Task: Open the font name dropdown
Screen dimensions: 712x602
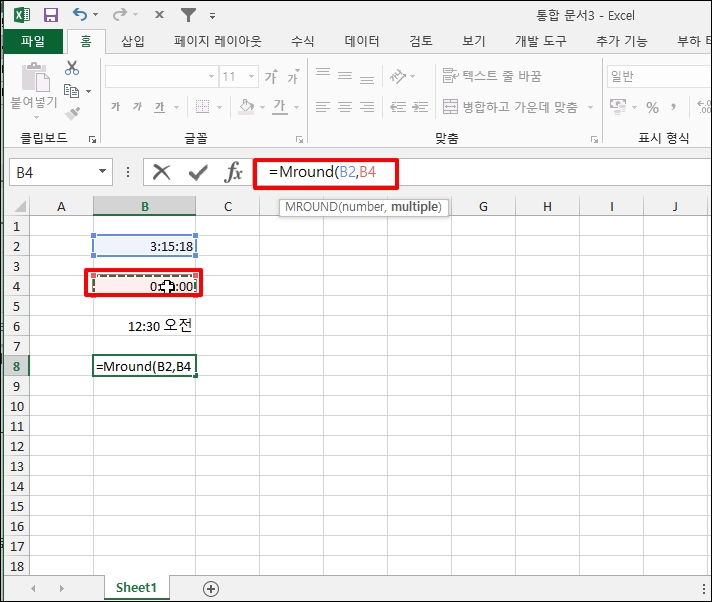Action: (211, 76)
